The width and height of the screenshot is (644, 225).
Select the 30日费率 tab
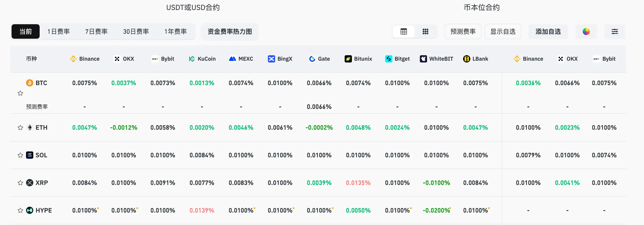tap(136, 31)
